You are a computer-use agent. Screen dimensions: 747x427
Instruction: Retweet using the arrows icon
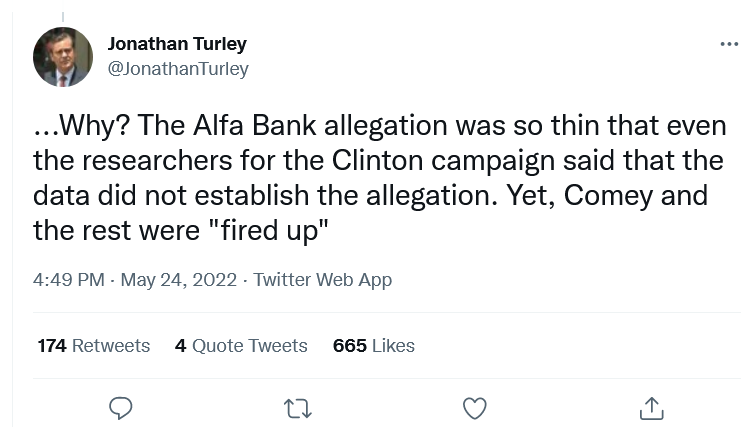pyautogui.click(x=298, y=409)
